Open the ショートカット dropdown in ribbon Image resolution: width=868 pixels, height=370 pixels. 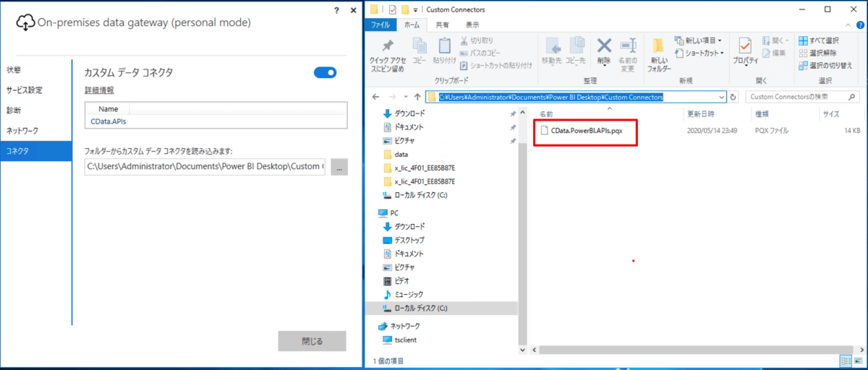point(699,53)
